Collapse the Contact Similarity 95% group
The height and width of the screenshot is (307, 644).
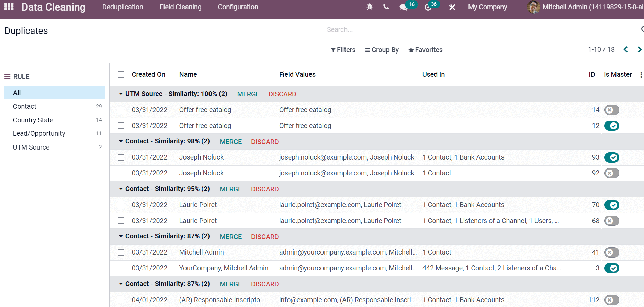click(121, 189)
